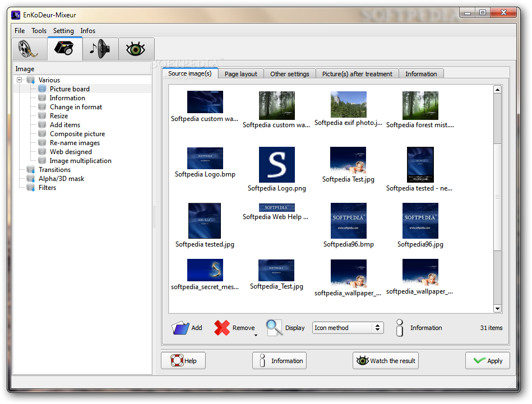Image resolution: width=532 pixels, height=404 pixels.
Task: Switch to the Information tab
Action: coord(421,74)
